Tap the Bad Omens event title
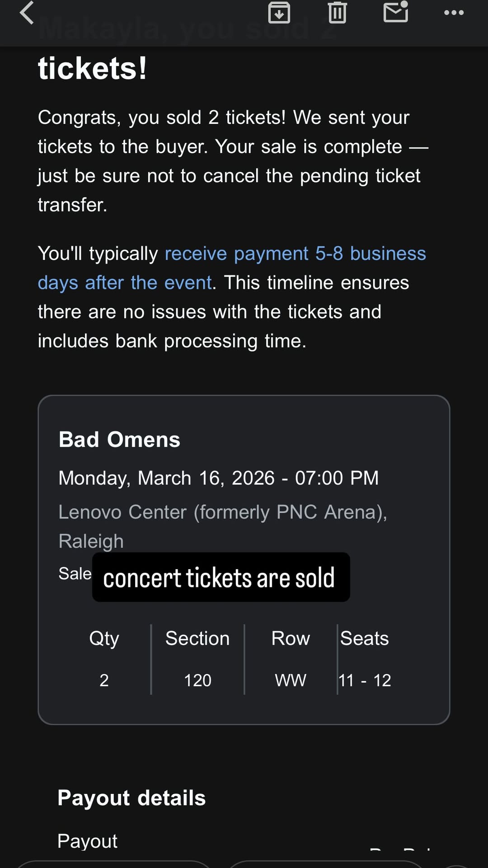 pyautogui.click(x=119, y=439)
